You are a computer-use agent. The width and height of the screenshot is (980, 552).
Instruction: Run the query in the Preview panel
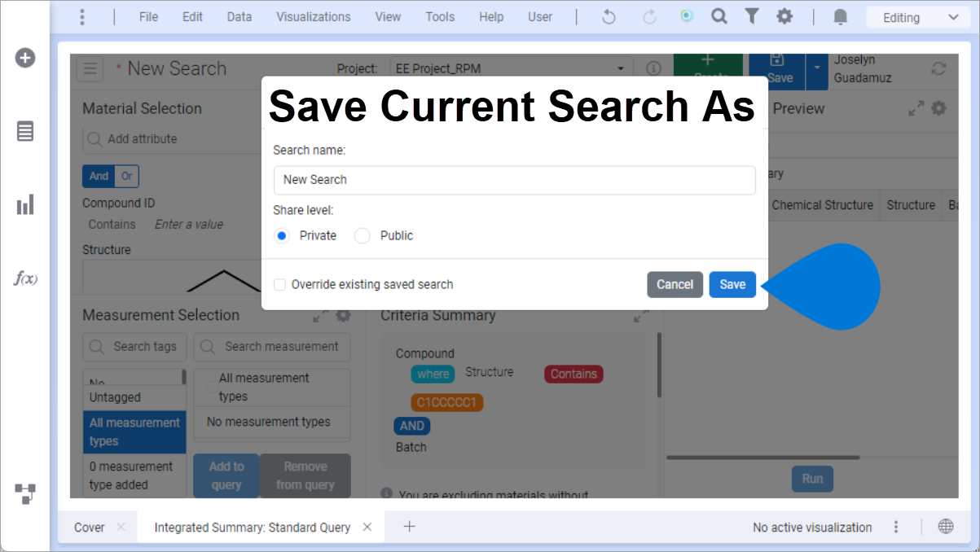[x=811, y=479]
